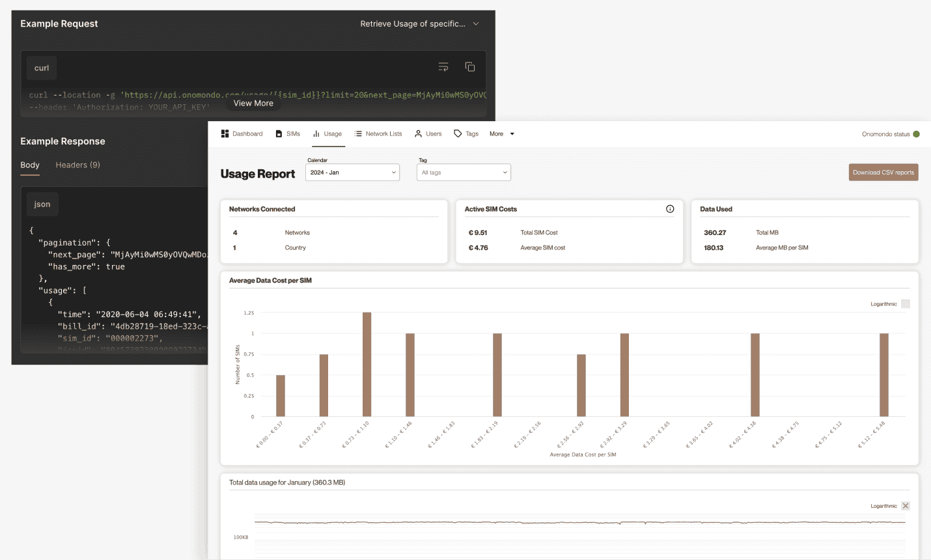
Task: Click the Usage bar-chart icon
Action: pyautogui.click(x=316, y=133)
